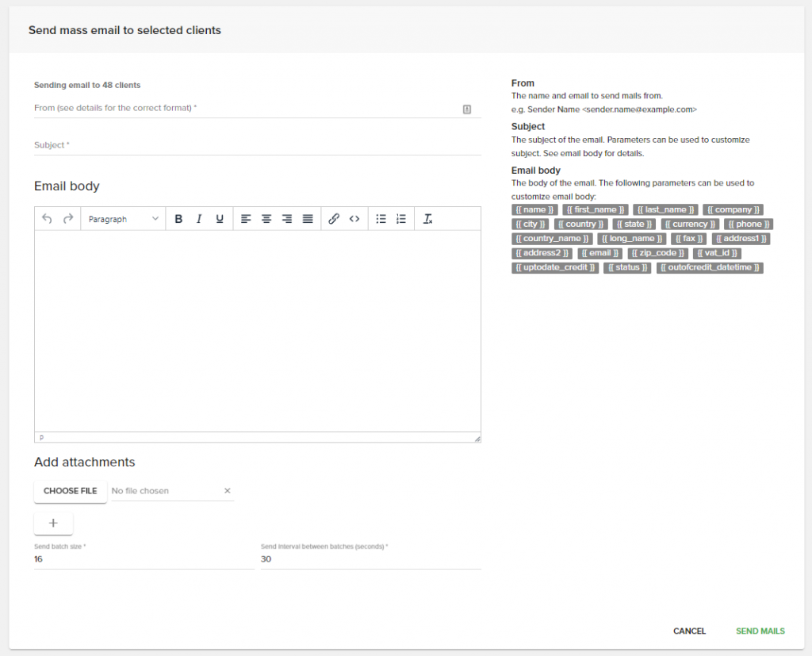
Task: Click the {{ outofcredit_datetime }} parameter tag
Action: click(710, 267)
